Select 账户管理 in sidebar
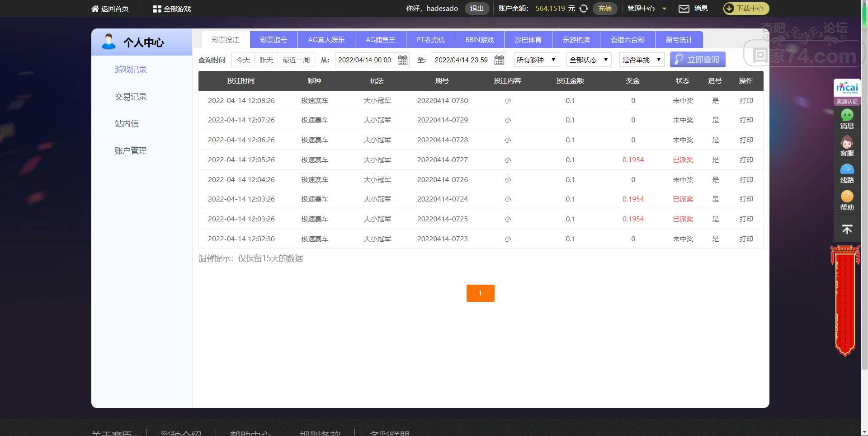 point(131,151)
